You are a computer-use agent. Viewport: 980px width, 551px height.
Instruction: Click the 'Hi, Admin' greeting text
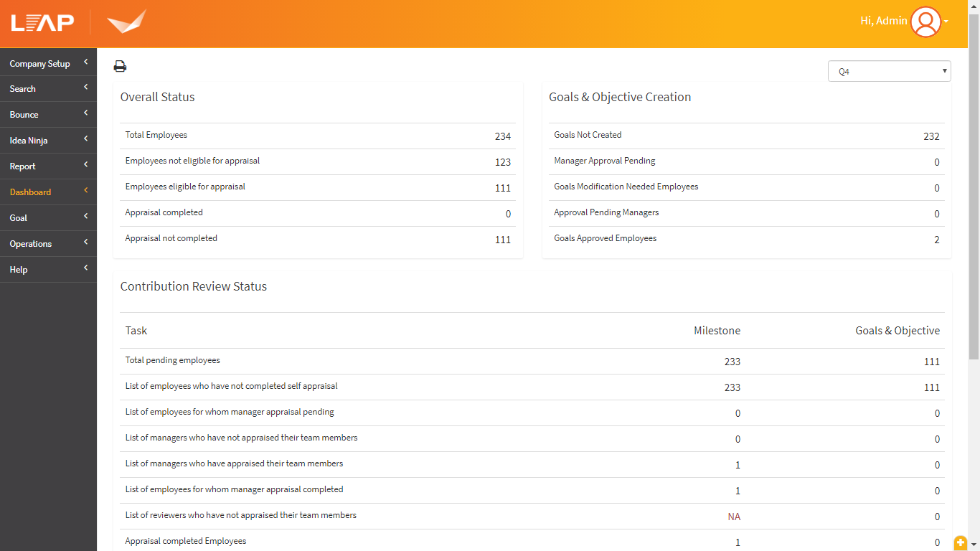coord(884,21)
